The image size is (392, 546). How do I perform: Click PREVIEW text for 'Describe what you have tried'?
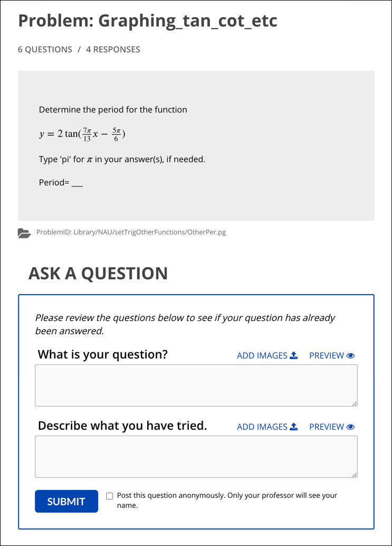pyautogui.click(x=327, y=427)
